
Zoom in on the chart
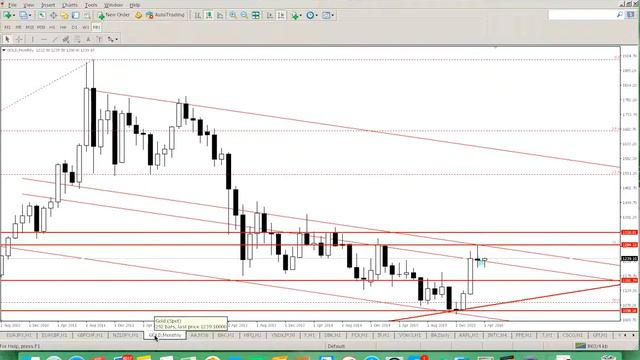(x=233, y=15)
